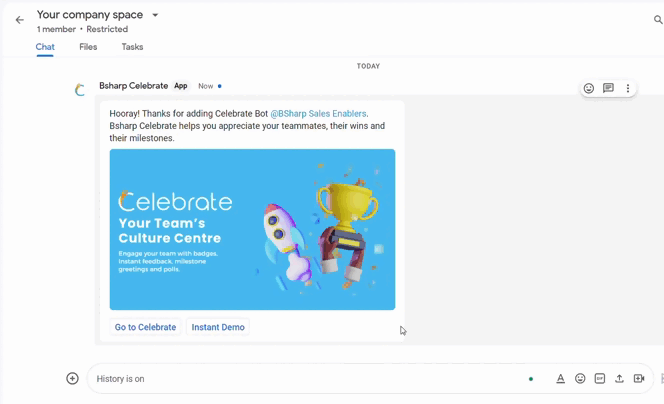Switch to the Tasks tab
664x404 pixels.
click(132, 47)
